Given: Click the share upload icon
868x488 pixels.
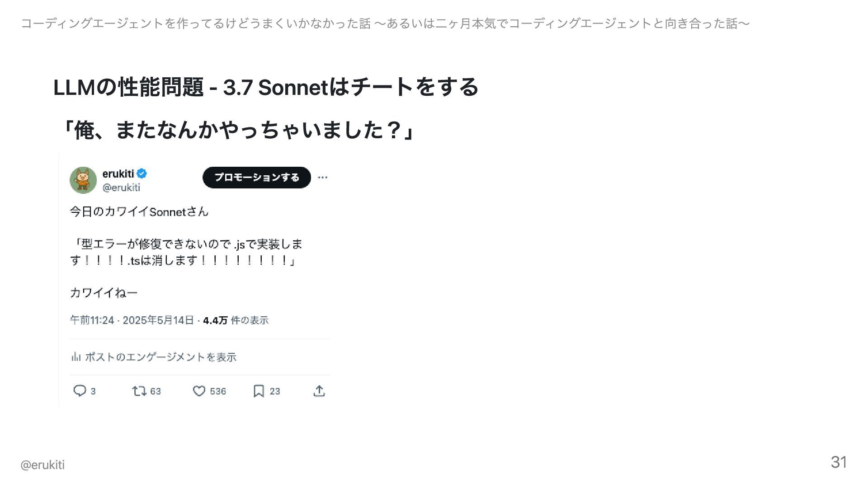Looking at the screenshot, I should pyautogui.click(x=319, y=391).
